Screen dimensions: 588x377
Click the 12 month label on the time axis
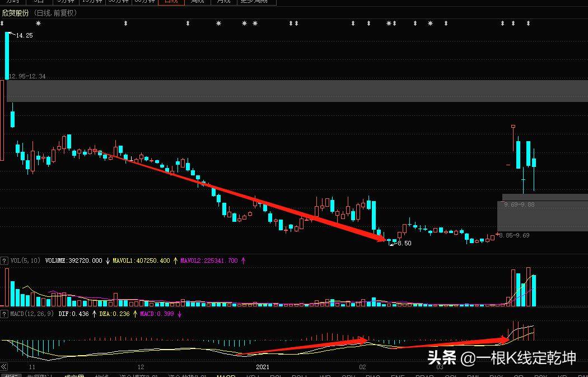pyautogui.click(x=141, y=367)
